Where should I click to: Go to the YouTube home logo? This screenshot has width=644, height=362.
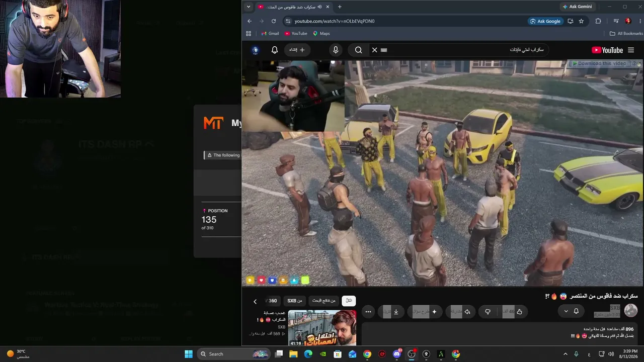coord(607,50)
